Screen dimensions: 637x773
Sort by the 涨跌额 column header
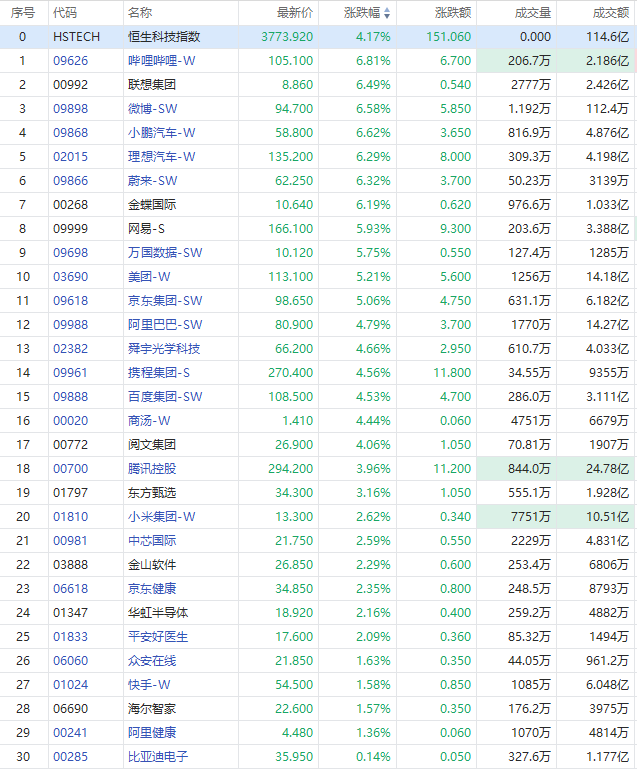click(x=453, y=13)
